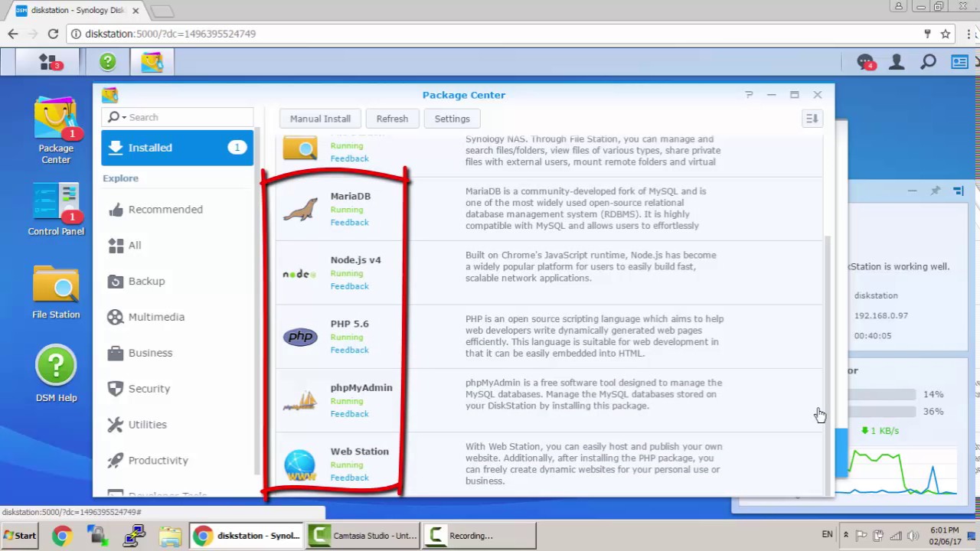The width and height of the screenshot is (980, 551).
Task: Open the DSM Help desktop shortcut
Action: (56, 374)
